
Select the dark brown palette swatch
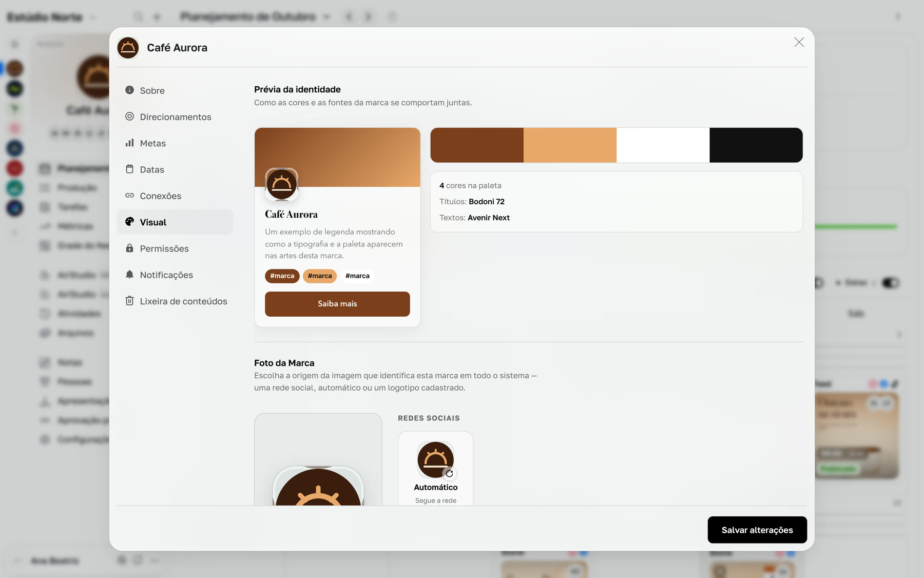pos(477,145)
